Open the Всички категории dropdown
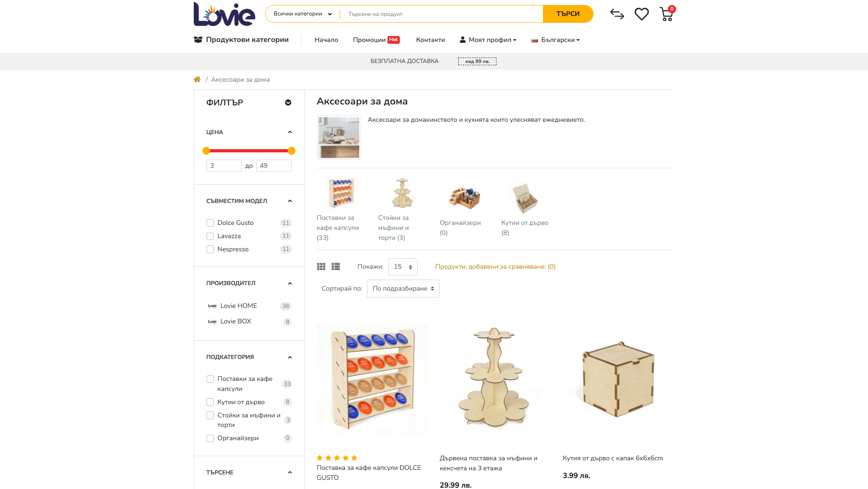Image resolution: width=868 pixels, height=489 pixels. pyautogui.click(x=303, y=14)
